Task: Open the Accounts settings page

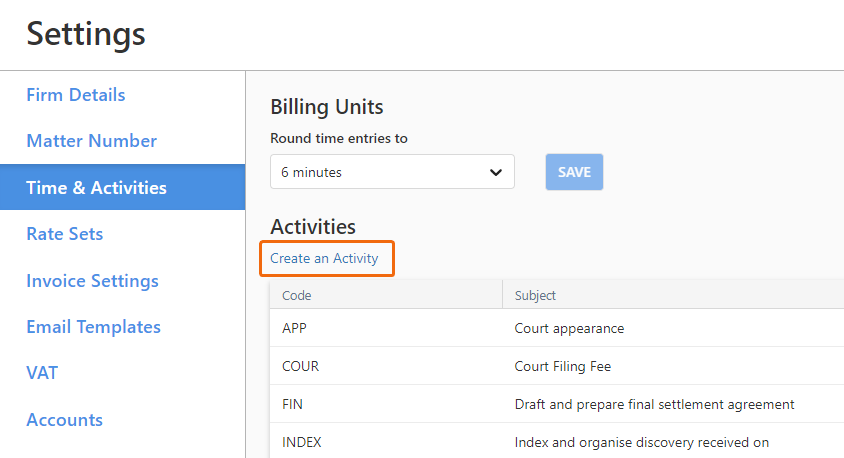Action: pyautogui.click(x=65, y=420)
